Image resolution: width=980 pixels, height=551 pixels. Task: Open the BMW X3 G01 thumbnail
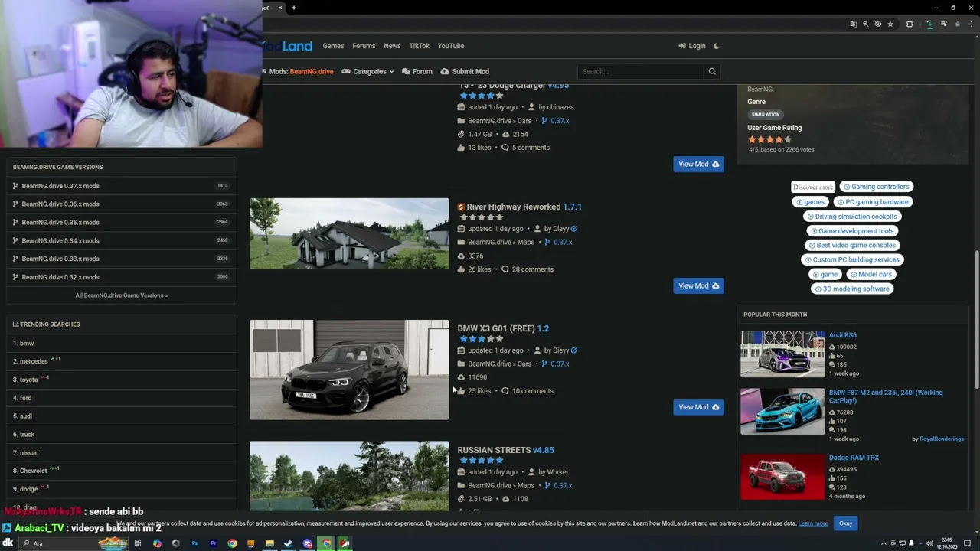[x=349, y=370]
